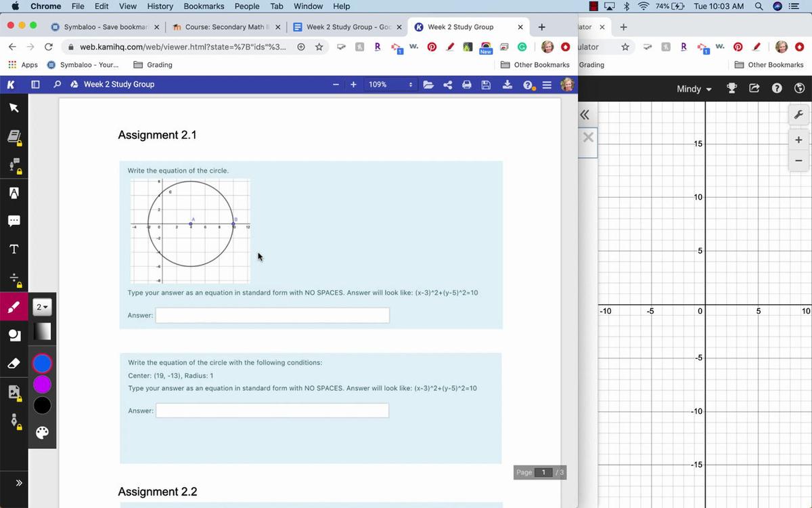This screenshot has width=812, height=508.
Task: Select the Text Box tool
Action: [x=14, y=249]
